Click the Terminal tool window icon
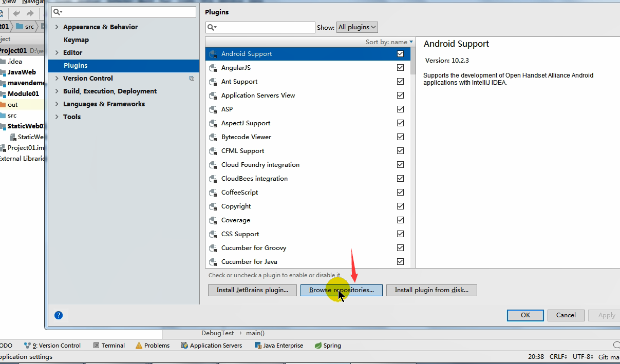Viewport: 620px width, 364px height. 96,346
